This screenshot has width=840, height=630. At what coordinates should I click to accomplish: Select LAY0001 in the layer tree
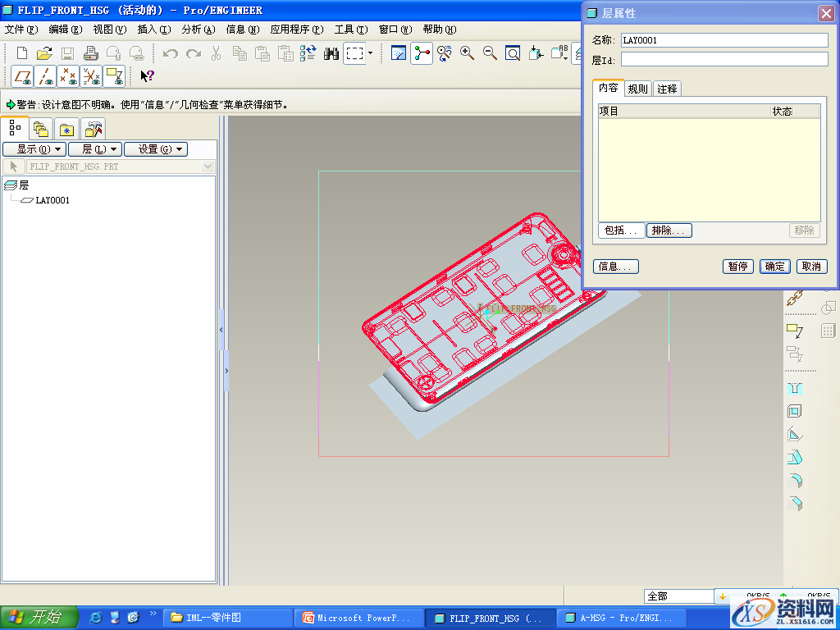pos(52,200)
